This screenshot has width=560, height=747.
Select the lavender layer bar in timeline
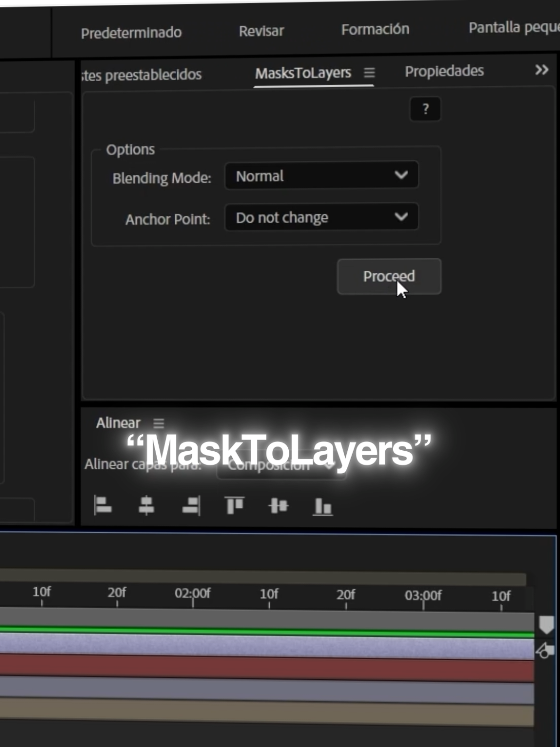267,646
